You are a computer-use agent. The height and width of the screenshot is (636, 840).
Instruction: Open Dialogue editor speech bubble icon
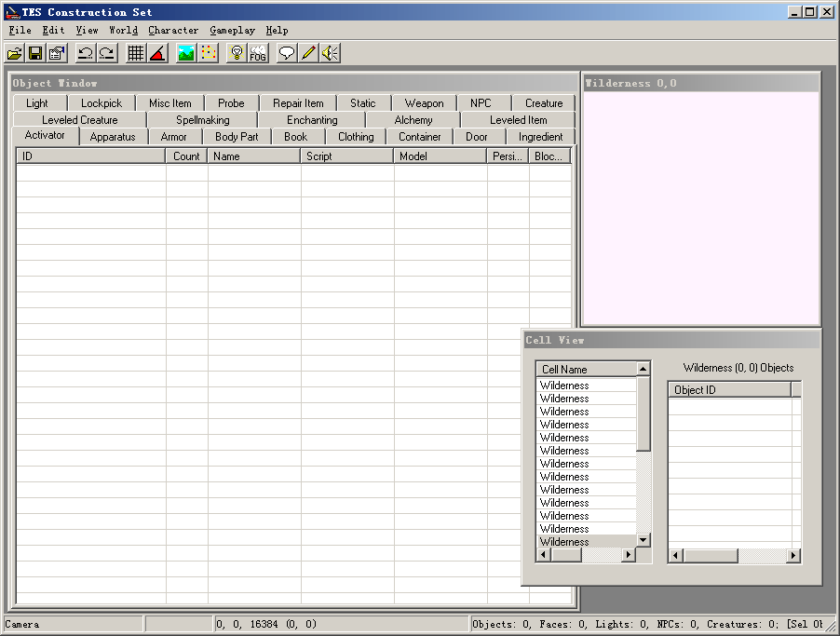coord(287,53)
